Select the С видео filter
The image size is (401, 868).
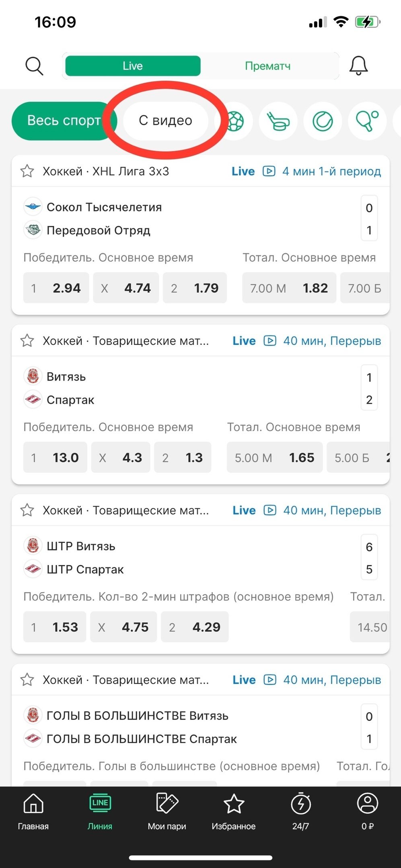click(x=166, y=121)
